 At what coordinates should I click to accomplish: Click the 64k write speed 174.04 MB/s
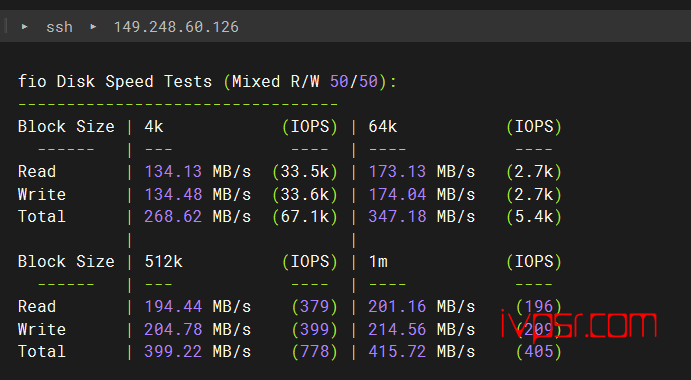pyautogui.click(x=422, y=194)
